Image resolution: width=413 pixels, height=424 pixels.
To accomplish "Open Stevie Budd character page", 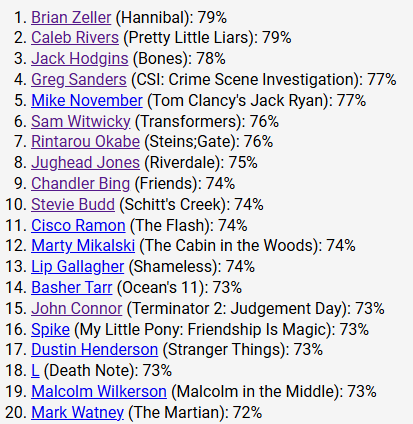I will 73,204.
